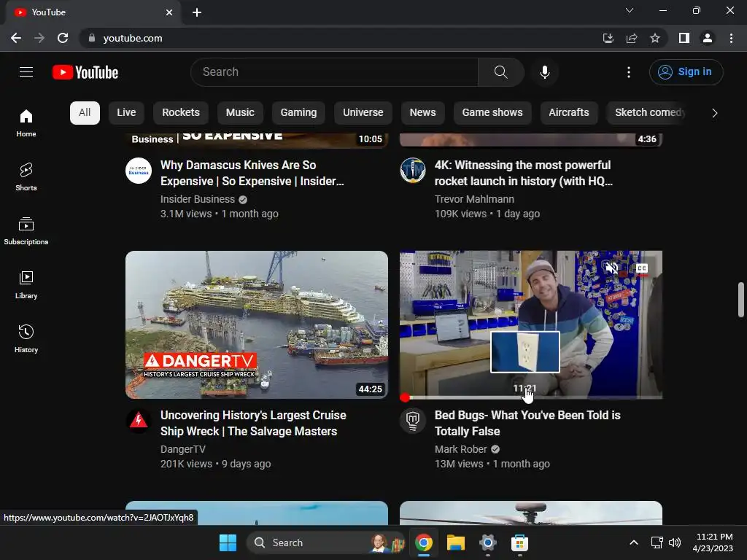Open Bed Bugs video title
The width and height of the screenshot is (747, 560).
coord(527,424)
